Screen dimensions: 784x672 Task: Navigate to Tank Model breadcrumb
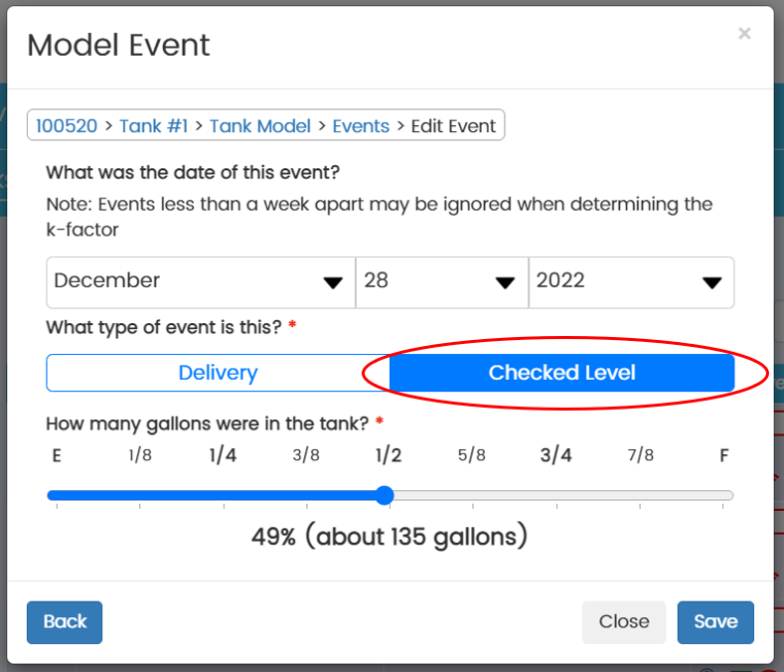pos(259,125)
